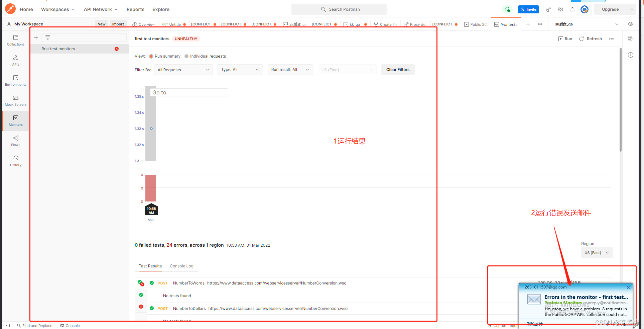Click the cloud sync status icon
This screenshot has height=329, width=644.
coord(507,9)
